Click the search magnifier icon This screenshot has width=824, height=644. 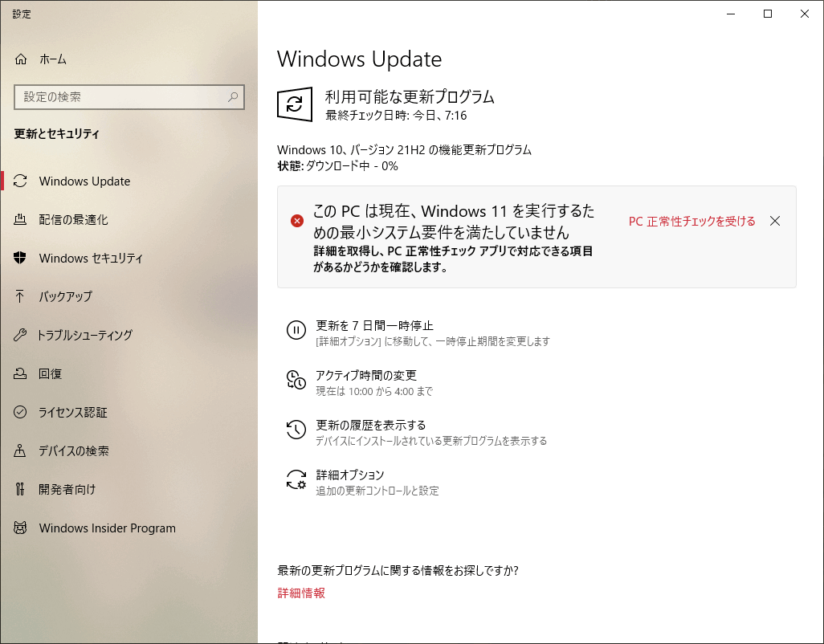tap(233, 96)
